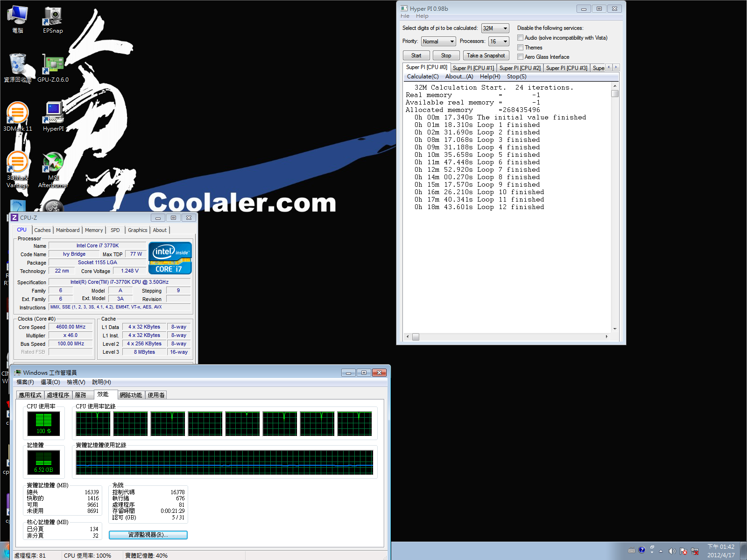Select Super PI [CPU #0] tab

(427, 67)
